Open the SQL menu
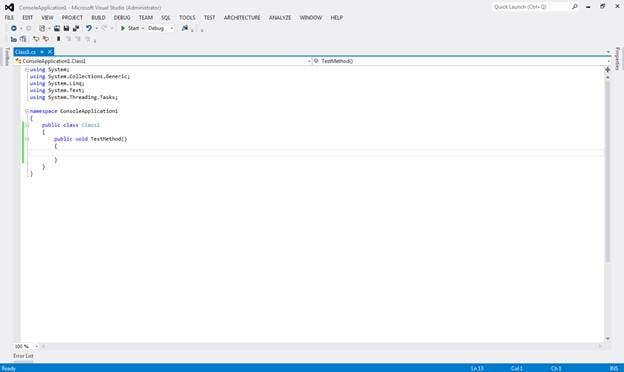Image resolution: width=624 pixels, height=372 pixels. [166, 18]
